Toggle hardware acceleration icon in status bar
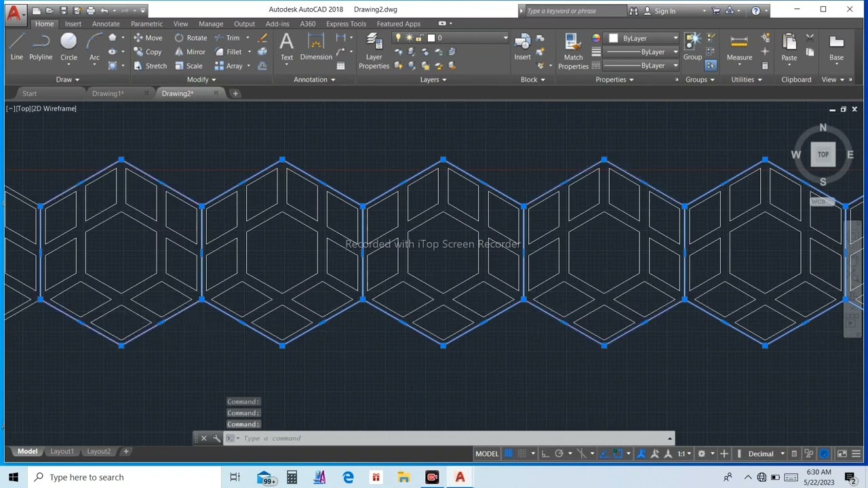This screenshot has height=488, width=868. click(825, 453)
